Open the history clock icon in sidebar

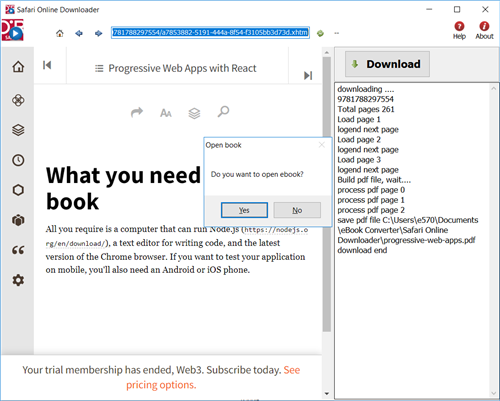(18, 160)
